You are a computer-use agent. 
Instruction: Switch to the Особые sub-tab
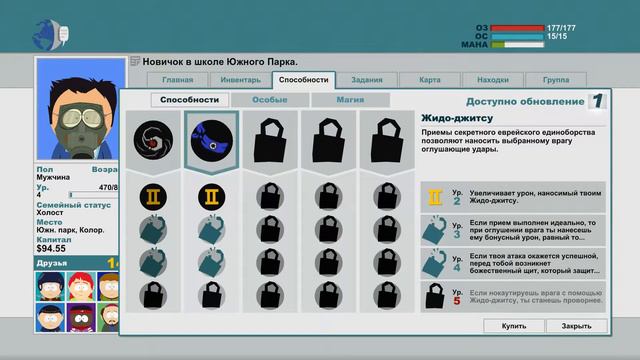(x=270, y=100)
